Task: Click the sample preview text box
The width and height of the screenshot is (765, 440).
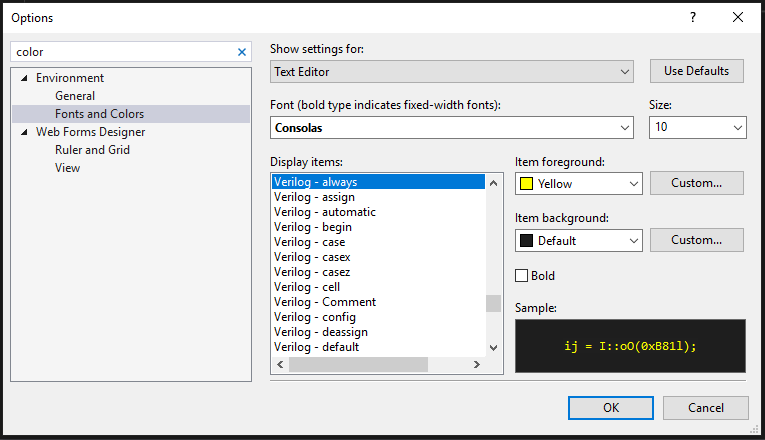Action: (630, 346)
